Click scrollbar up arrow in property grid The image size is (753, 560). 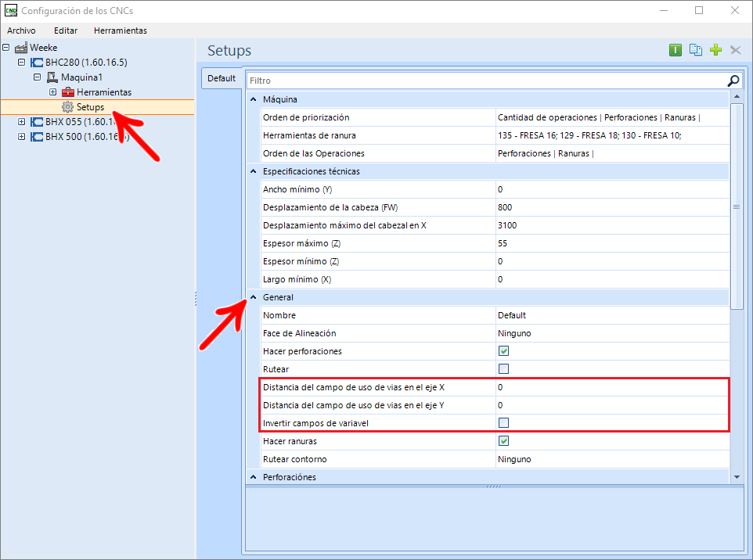(x=737, y=96)
